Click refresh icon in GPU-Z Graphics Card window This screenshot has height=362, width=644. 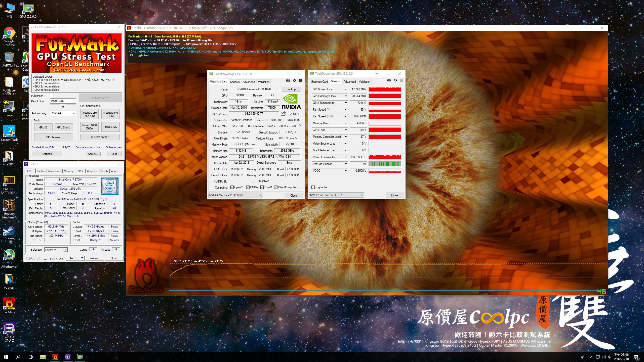294,81
